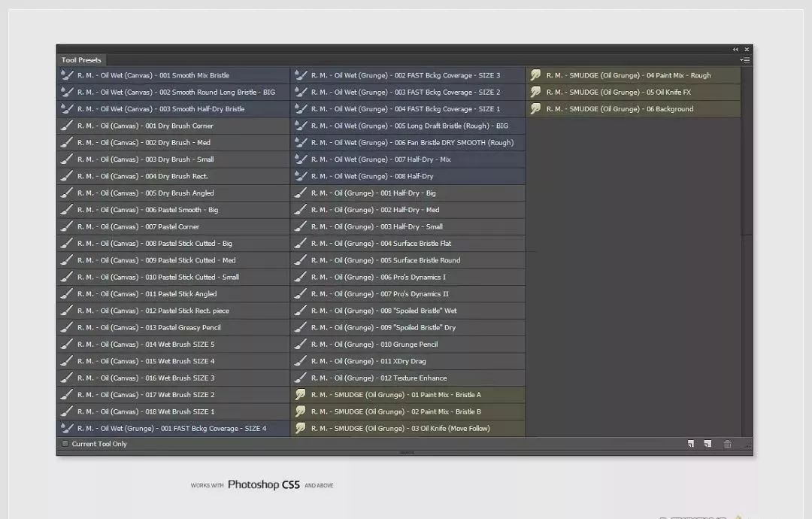812x519 pixels.
Task: Click the brush icon for 001 Dry Brush Corner
Action: (x=68, y=126)
